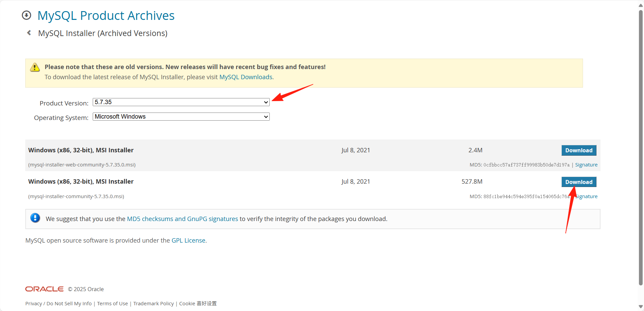This screenshot has height=311, width=644.
Task: Click the MySQL Product Archives heading
Action: 106,15
